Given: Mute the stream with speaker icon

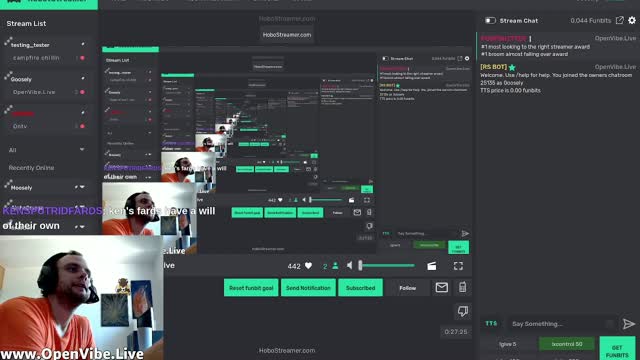Looking at the screenshot, I should pos(349,266).
